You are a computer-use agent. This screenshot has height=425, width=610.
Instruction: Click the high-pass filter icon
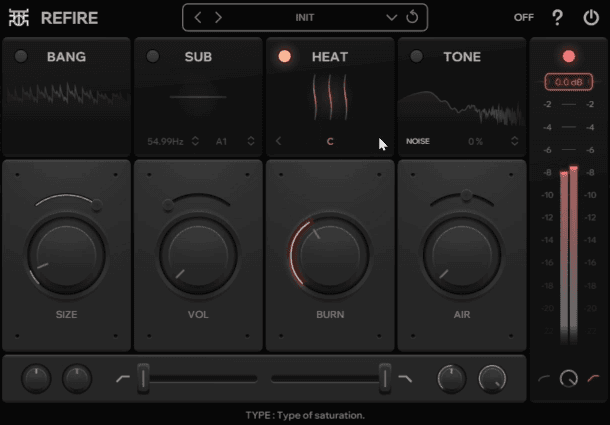[123, 378]
